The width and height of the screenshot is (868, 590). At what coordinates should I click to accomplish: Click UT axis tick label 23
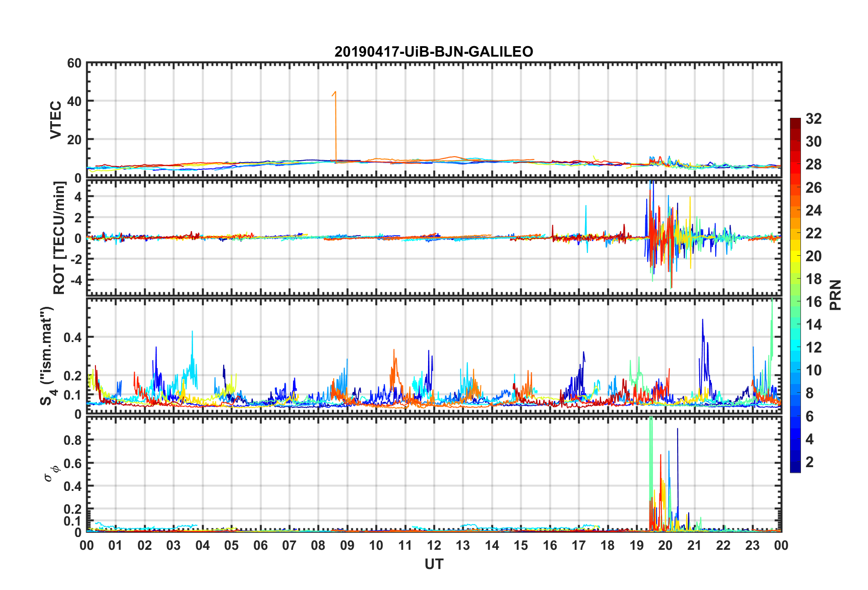[x=753, y=545]
